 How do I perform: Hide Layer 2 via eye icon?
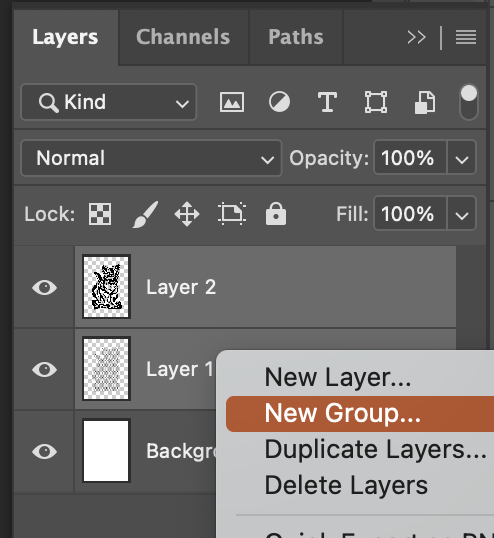(45, 288)
